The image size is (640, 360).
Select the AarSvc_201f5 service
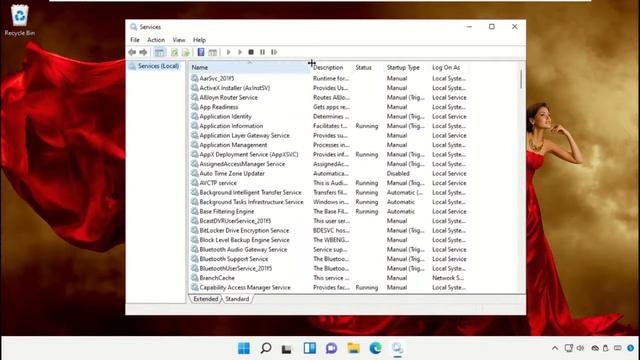point(217,78)
